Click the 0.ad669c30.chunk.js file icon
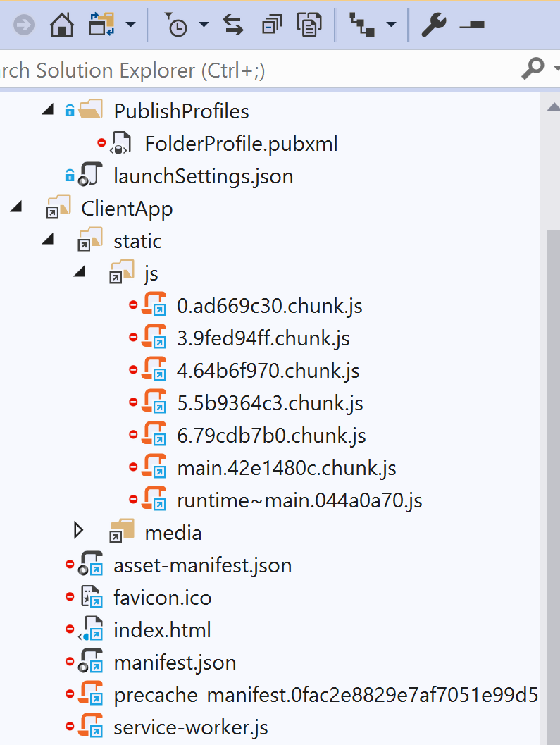560x745 pixels. point(154,304)
